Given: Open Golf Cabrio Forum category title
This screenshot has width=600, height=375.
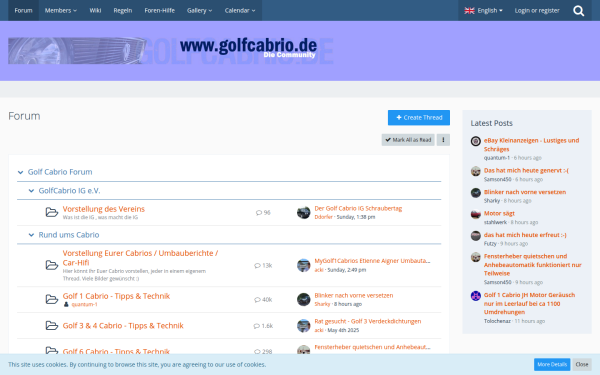Looking at the screenshot, I should pyautogui.click(x=60, y=172).
